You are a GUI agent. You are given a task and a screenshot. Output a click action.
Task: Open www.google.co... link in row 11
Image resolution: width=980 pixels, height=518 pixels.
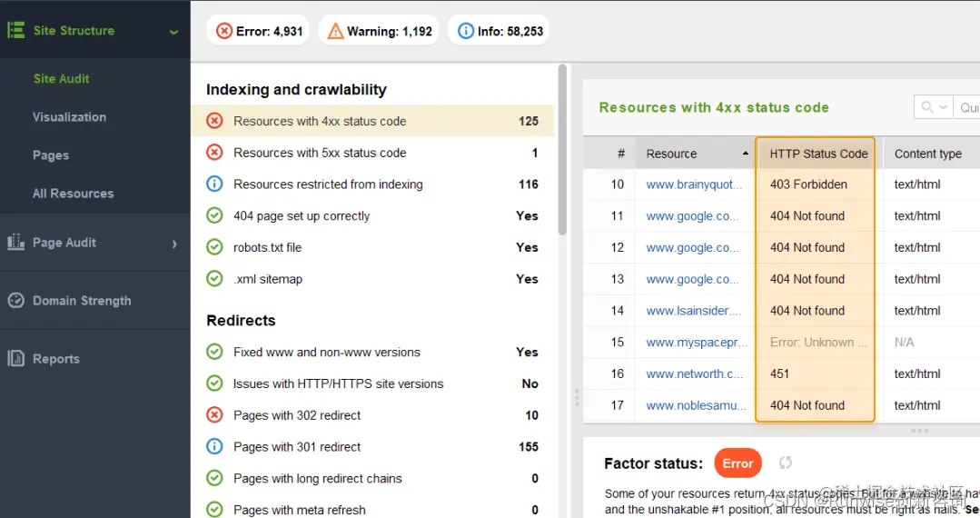click(692, 216)
